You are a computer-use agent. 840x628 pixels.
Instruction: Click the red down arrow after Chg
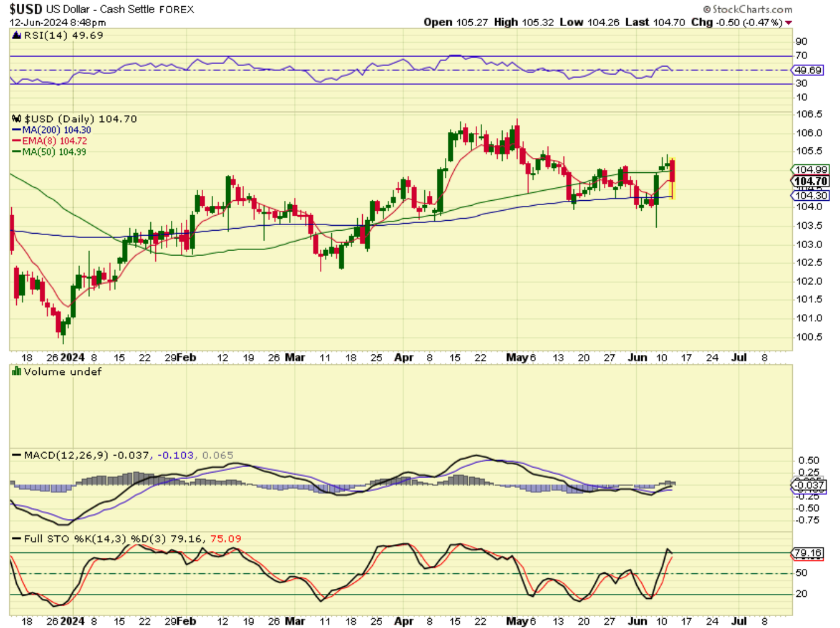tap(788, 23)
